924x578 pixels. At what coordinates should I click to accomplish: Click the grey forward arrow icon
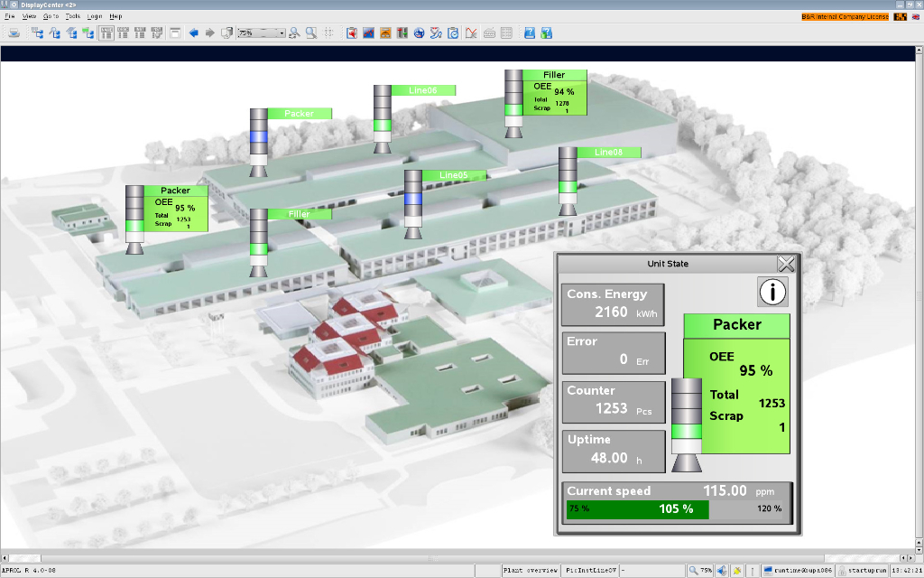tap(209, 33)
